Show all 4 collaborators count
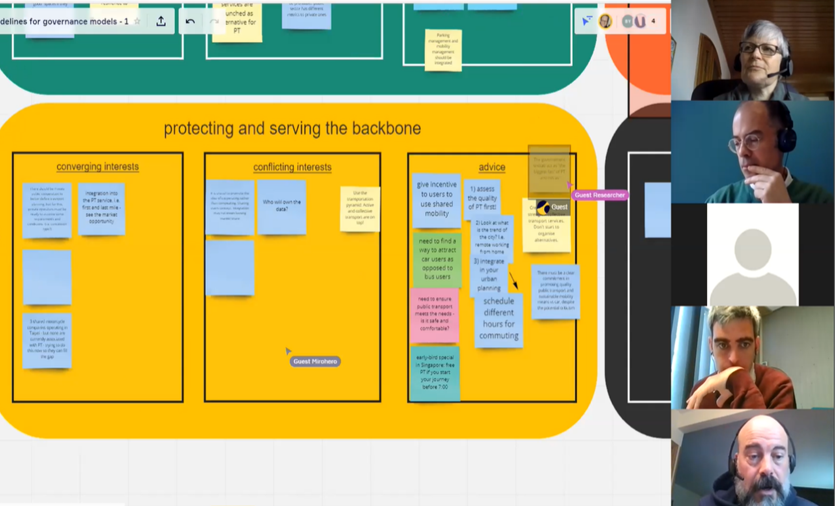The height and width of the screenshot is (506, 835). [x=653, y=21]
